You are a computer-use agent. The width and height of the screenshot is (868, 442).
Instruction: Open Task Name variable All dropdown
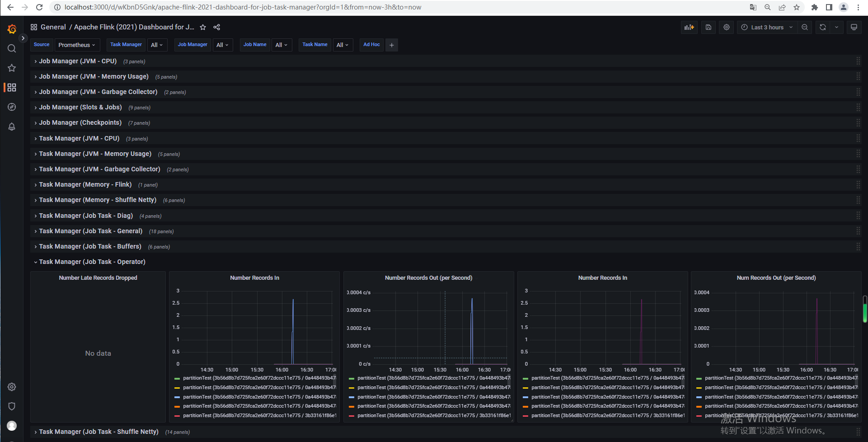(343, 45)
